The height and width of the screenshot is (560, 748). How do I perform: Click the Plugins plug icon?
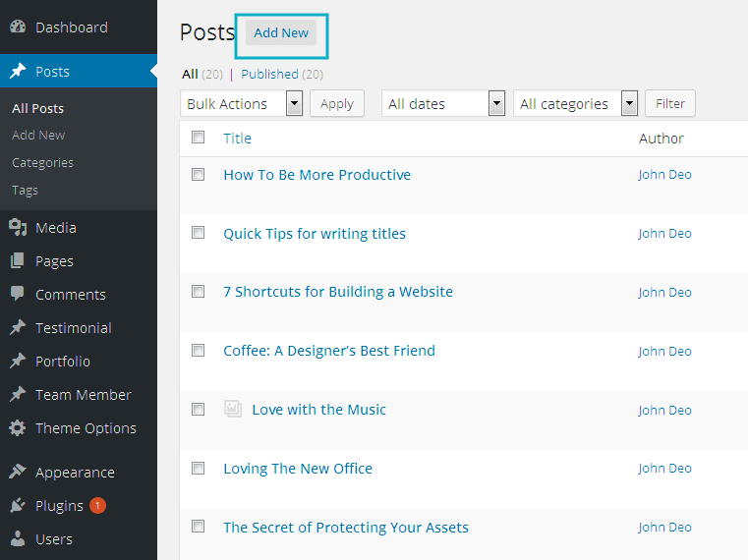tap(18, 506)
